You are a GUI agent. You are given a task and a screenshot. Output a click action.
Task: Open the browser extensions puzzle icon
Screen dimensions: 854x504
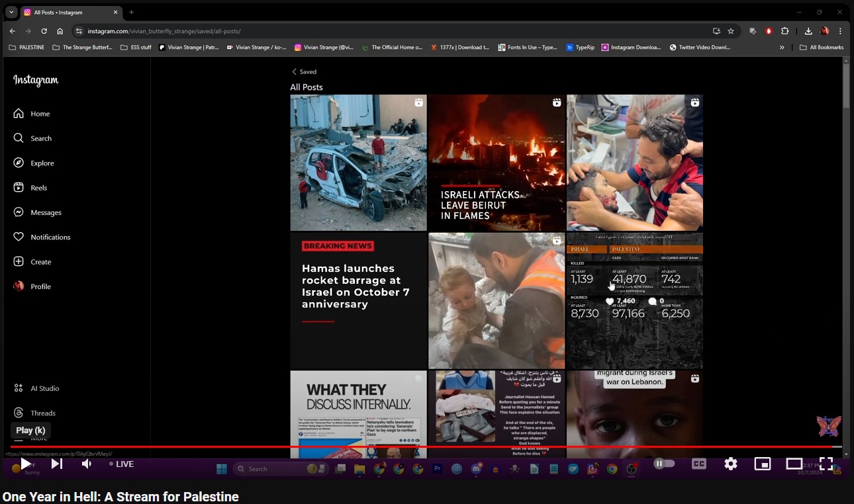pos(785,31)
